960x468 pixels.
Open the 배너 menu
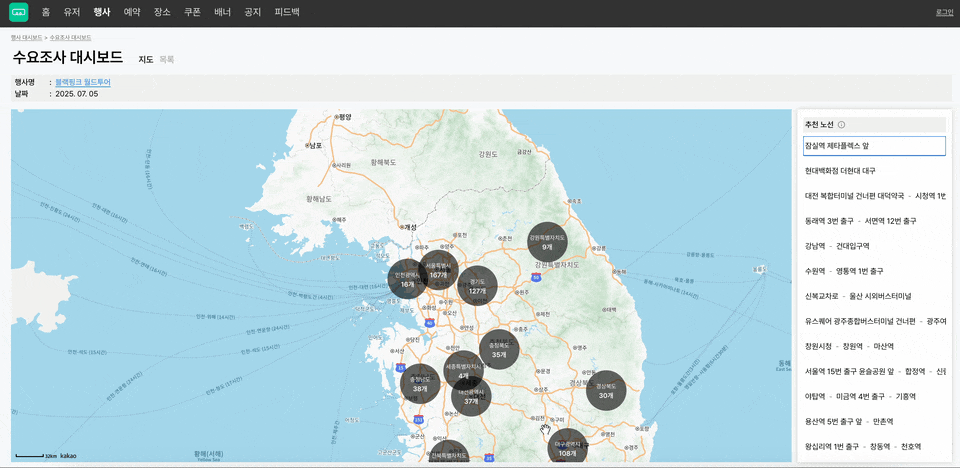[223, 12]
